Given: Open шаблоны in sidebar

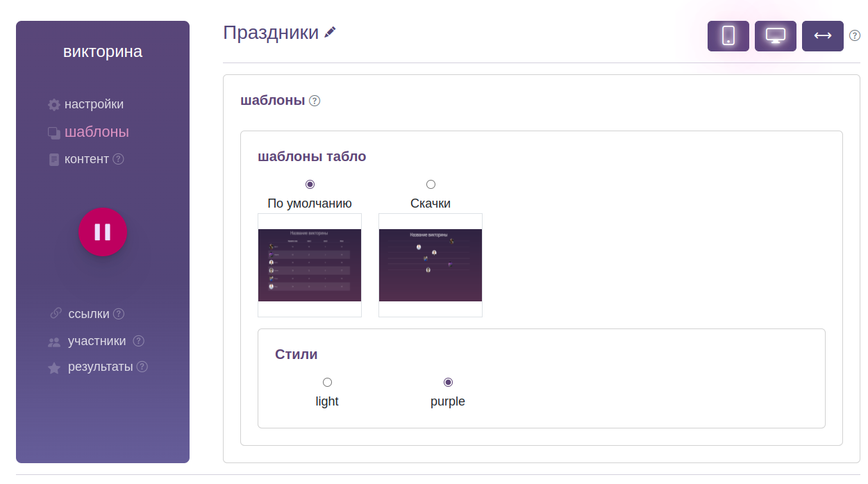Looking at the screenshot, I should (x=97, y=132).
